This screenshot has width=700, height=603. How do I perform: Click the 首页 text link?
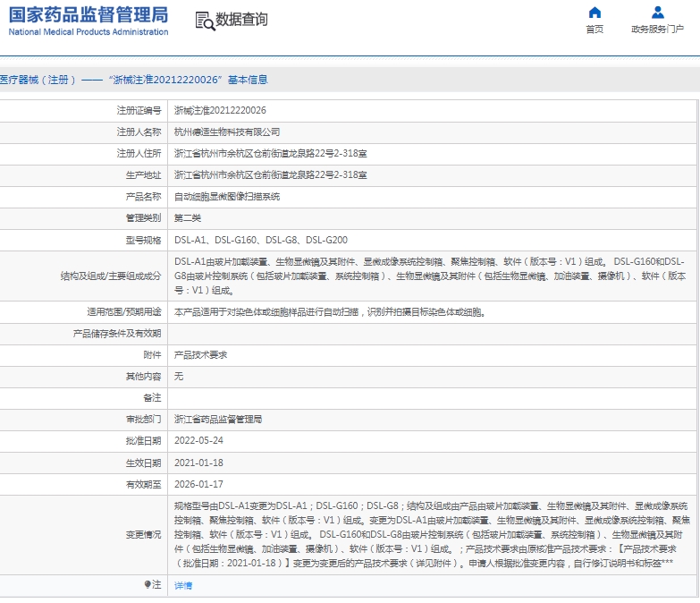coord(595,30)
